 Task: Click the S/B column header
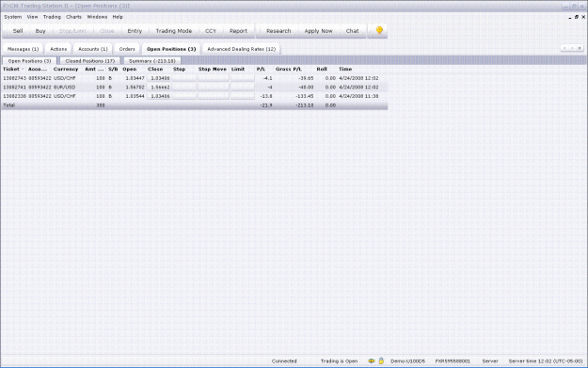113,69
